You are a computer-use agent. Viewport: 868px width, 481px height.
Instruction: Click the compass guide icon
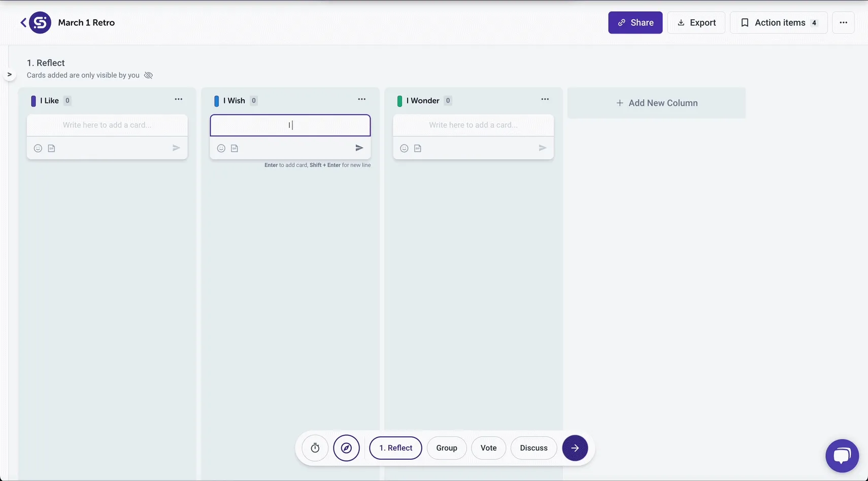(346, 448)
